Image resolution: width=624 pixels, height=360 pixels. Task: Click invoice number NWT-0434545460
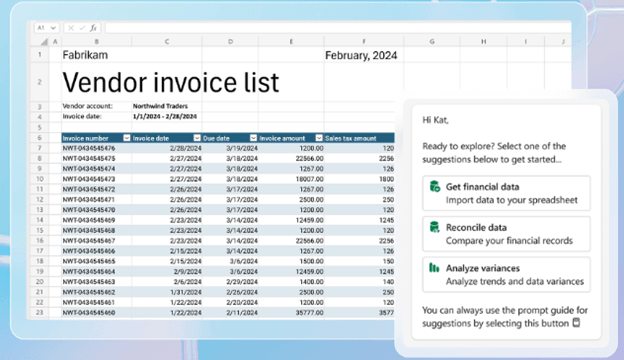[89, 312]
